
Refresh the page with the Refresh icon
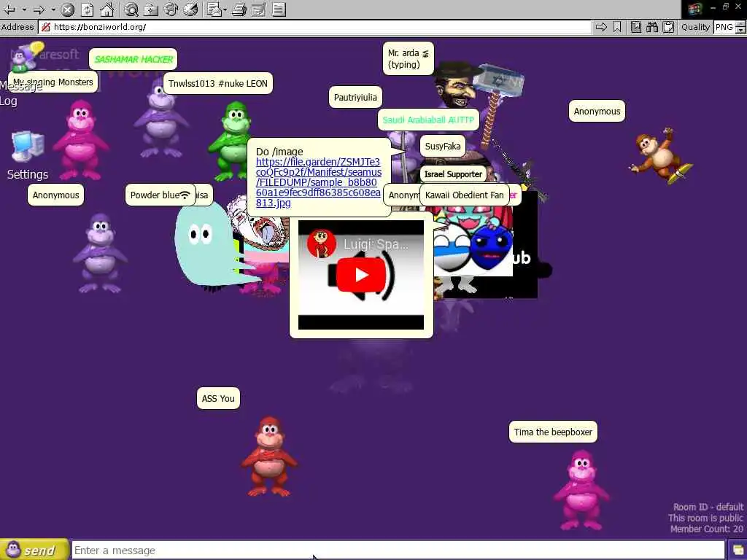88,9
